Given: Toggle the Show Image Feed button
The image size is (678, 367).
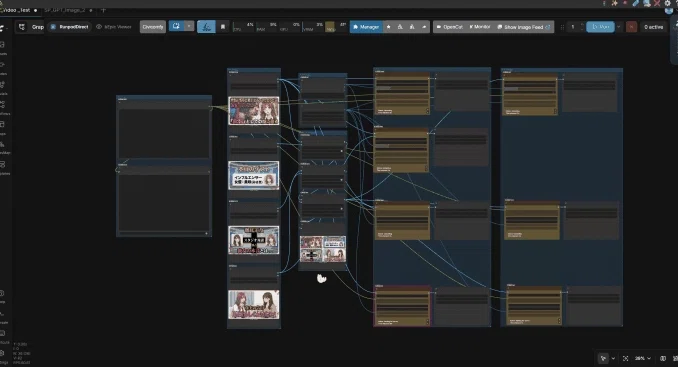Looking at the screenshot, I should coord(523,27).
